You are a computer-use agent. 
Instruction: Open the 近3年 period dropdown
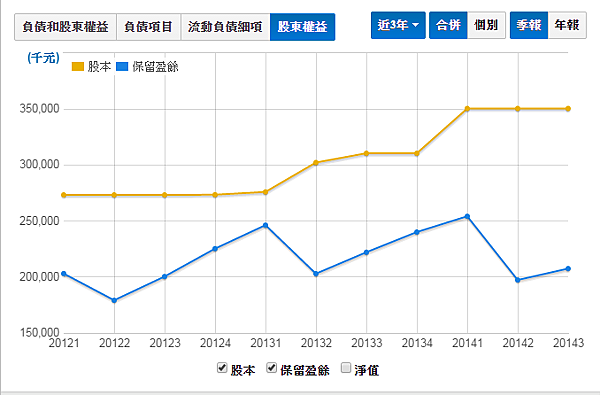coord(398,25)
